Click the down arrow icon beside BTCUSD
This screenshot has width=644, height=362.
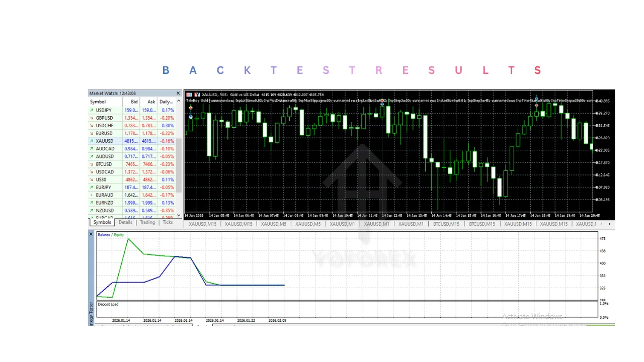pos(92,164)
